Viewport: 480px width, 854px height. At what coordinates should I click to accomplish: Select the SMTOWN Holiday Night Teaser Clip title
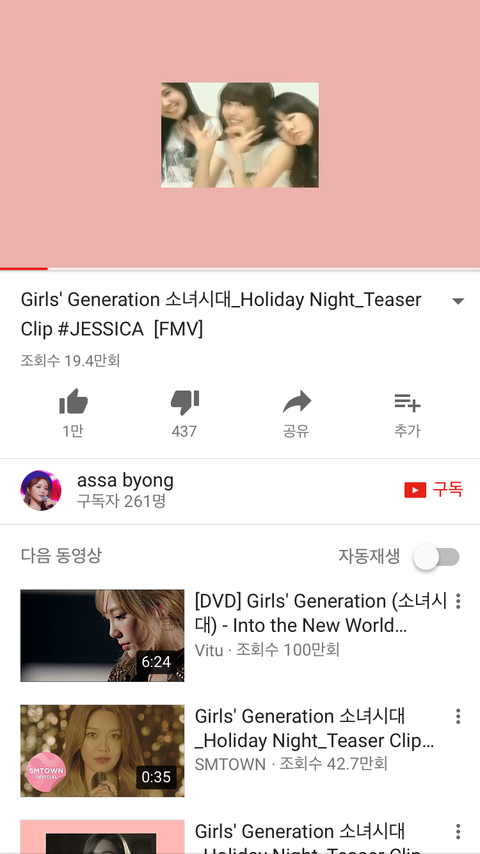pyautogui.click(x=314, y=728)
